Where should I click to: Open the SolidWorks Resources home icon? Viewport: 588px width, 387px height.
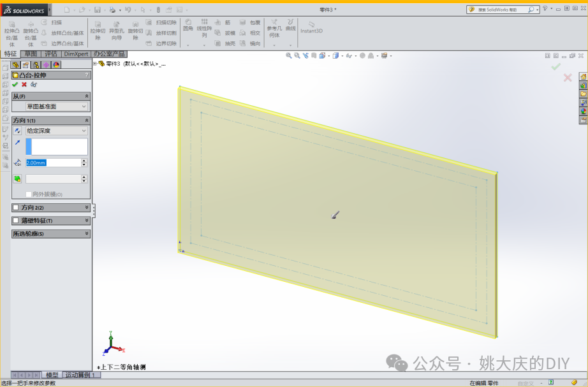[583, 77]
